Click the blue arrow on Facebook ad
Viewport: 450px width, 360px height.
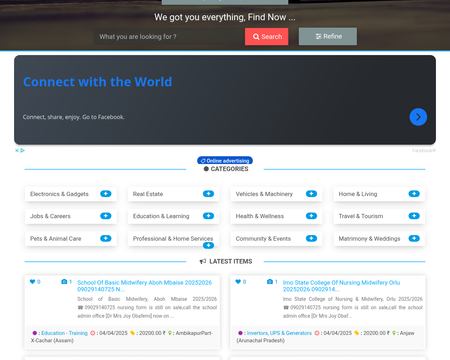[418, 117]
